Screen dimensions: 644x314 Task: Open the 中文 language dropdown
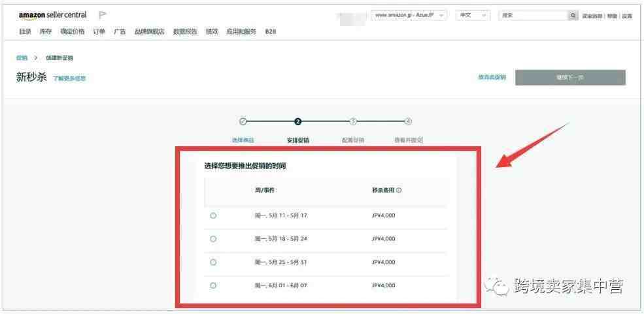tap(473, 15)
